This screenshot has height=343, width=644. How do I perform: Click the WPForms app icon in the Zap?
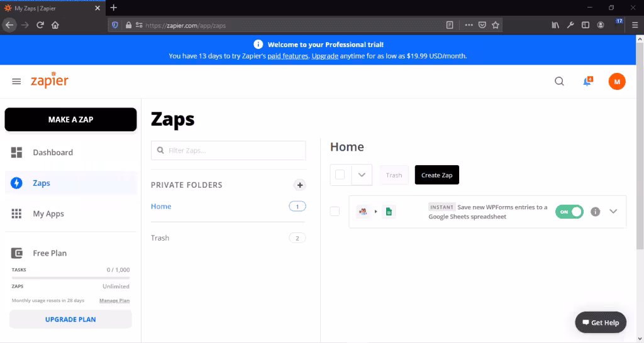[363, 212]
